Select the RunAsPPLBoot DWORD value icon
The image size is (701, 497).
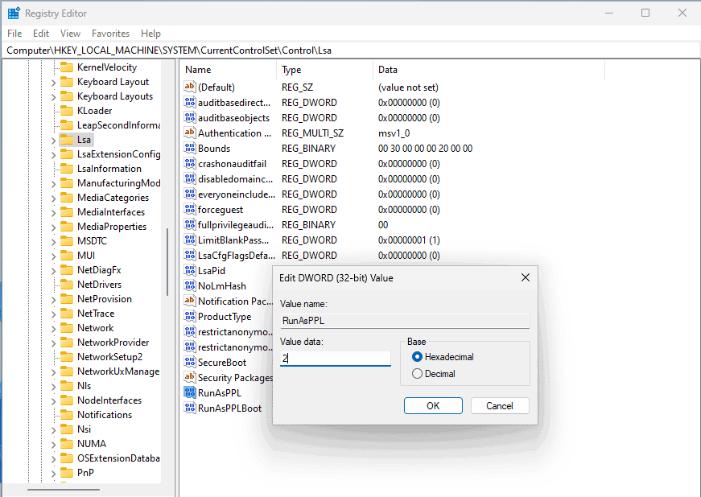(190, 408)
